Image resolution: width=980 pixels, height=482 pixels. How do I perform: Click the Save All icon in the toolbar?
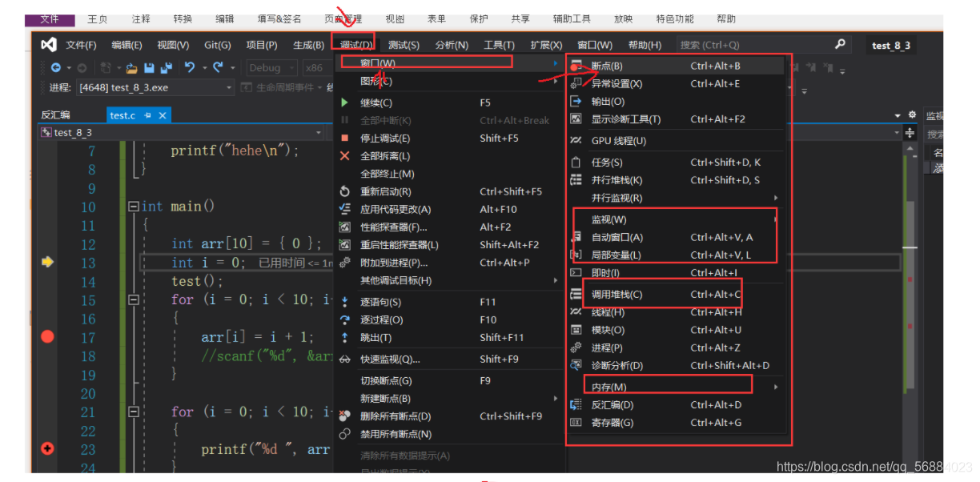click(x=167, y=67)
